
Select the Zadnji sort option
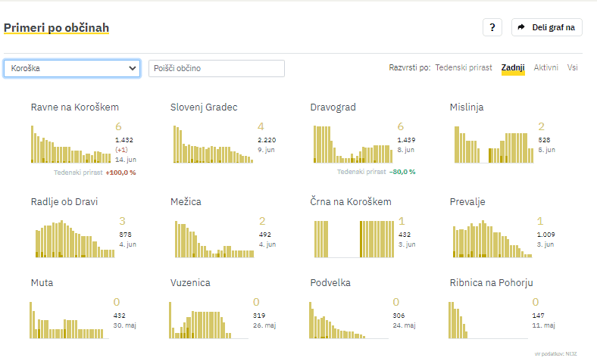coord(513,68)
